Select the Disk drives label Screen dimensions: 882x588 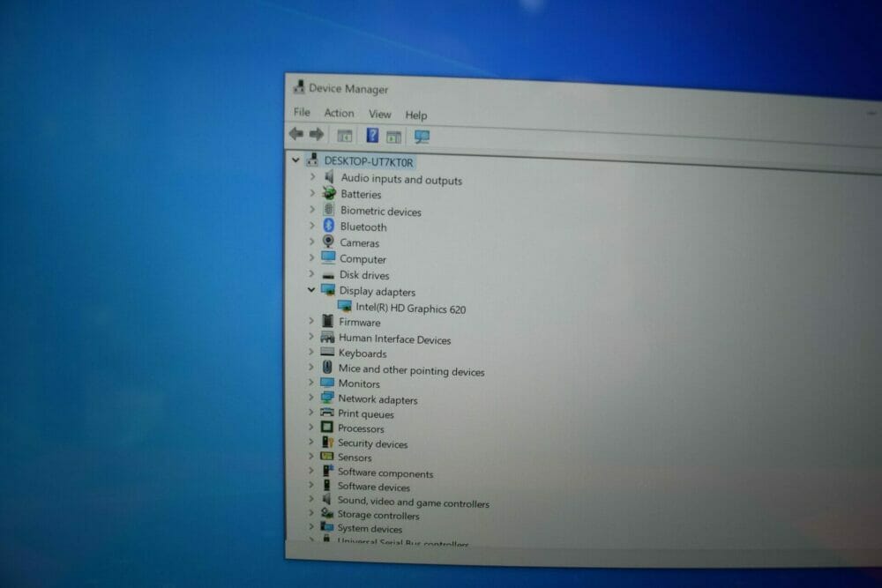pos(364,275)
